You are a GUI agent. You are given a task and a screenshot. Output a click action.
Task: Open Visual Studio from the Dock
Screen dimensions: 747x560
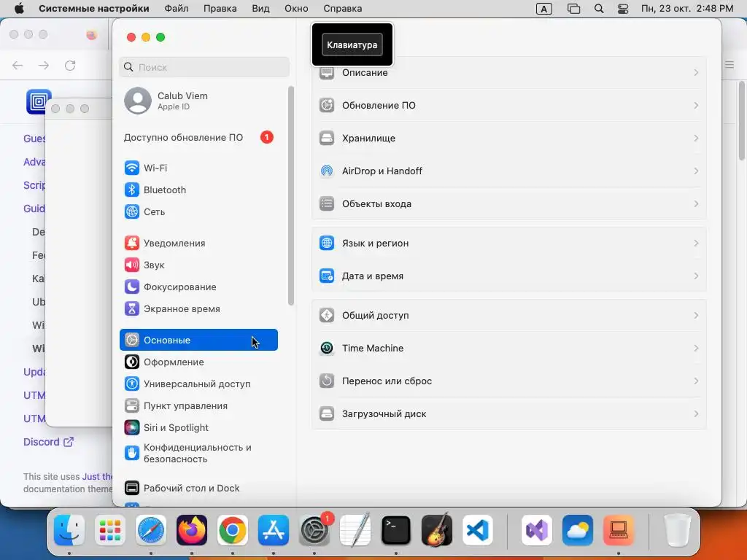(537, 530)
